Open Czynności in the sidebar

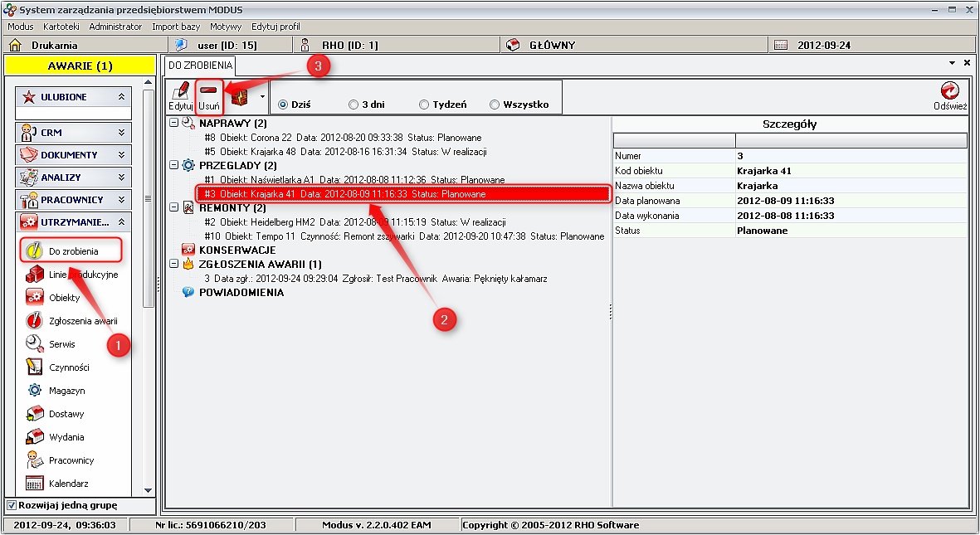[57, 367]
